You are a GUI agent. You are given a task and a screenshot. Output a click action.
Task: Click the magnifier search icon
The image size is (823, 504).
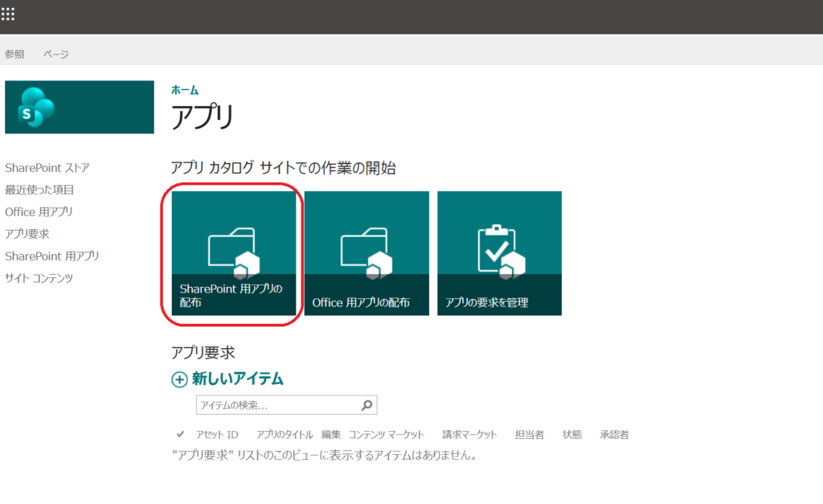pos(366,405)
